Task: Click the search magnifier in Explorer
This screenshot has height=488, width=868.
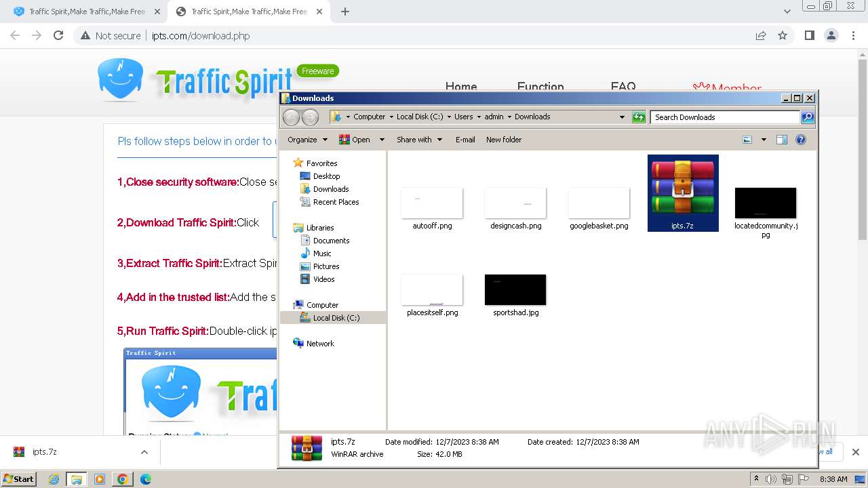Action: pyautogui.click(x=807, y=117)
